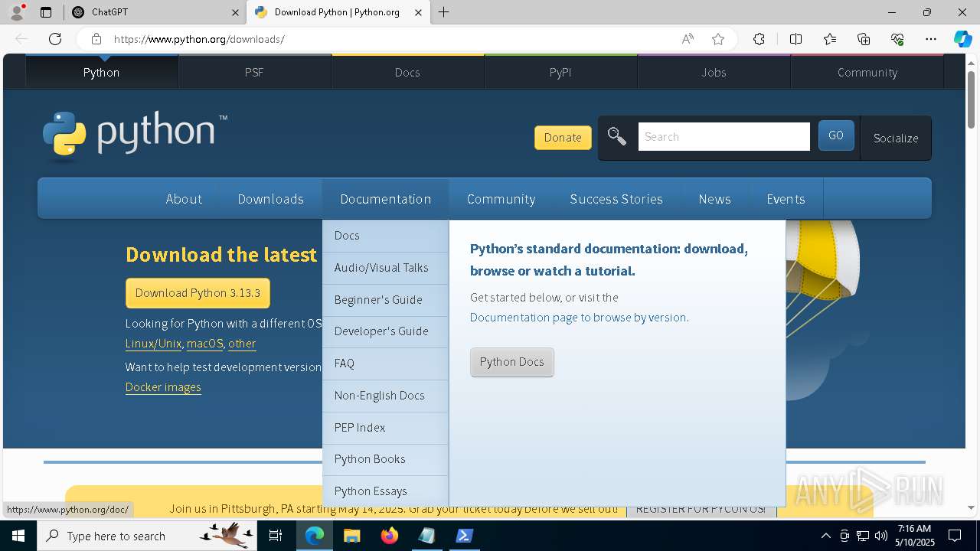Open Collections icon in Edge toolbar
Image resolution: width=980 pixels, height=551 pixels.
[864, 39]
